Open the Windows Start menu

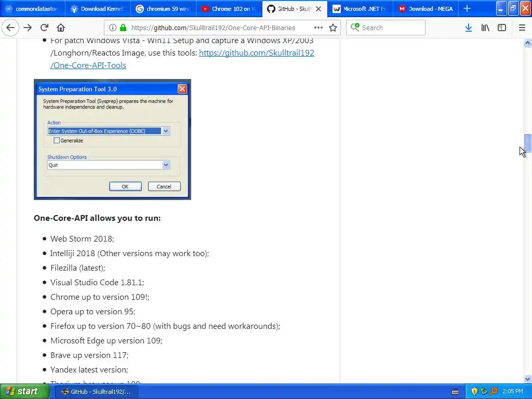[x=24, y=391]
